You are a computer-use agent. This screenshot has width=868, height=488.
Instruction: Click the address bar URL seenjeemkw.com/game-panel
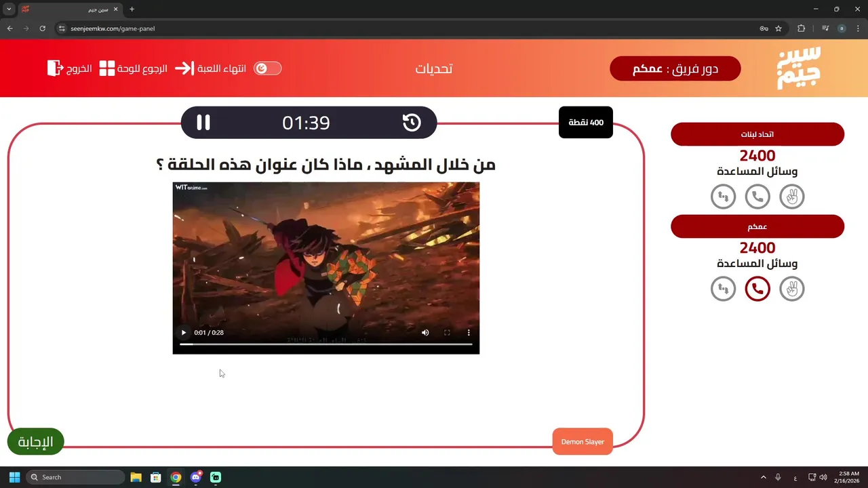(113, 28)
